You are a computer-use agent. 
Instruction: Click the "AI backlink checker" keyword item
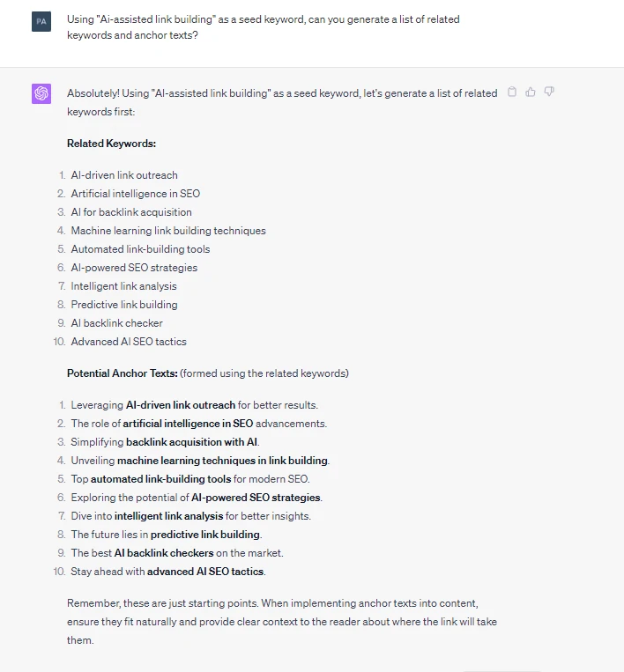click(116, 323)
